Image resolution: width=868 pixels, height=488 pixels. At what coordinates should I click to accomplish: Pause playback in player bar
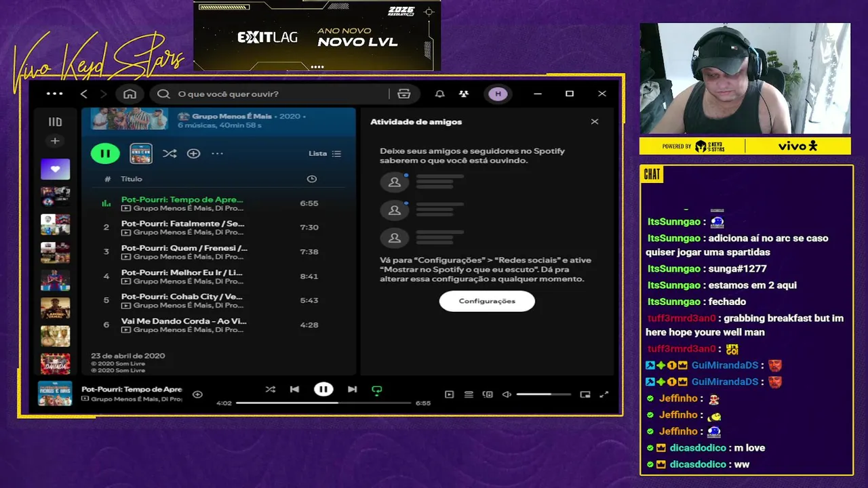tap(323, 389)
